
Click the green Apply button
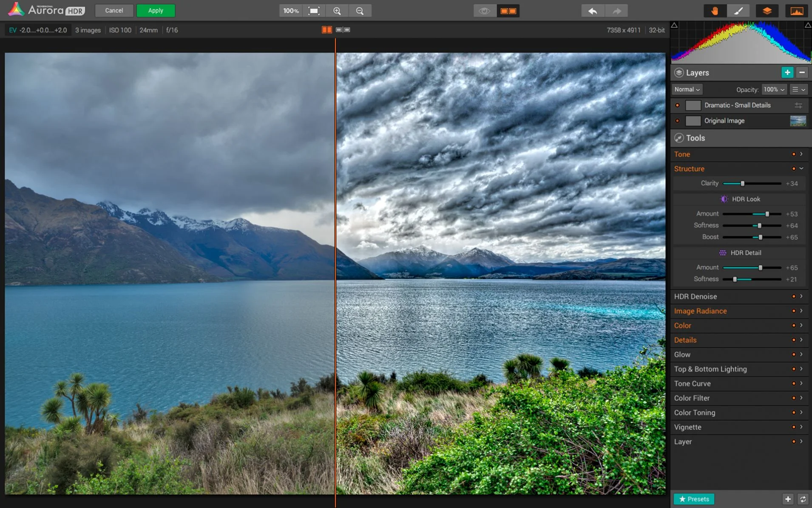(156, 11)
